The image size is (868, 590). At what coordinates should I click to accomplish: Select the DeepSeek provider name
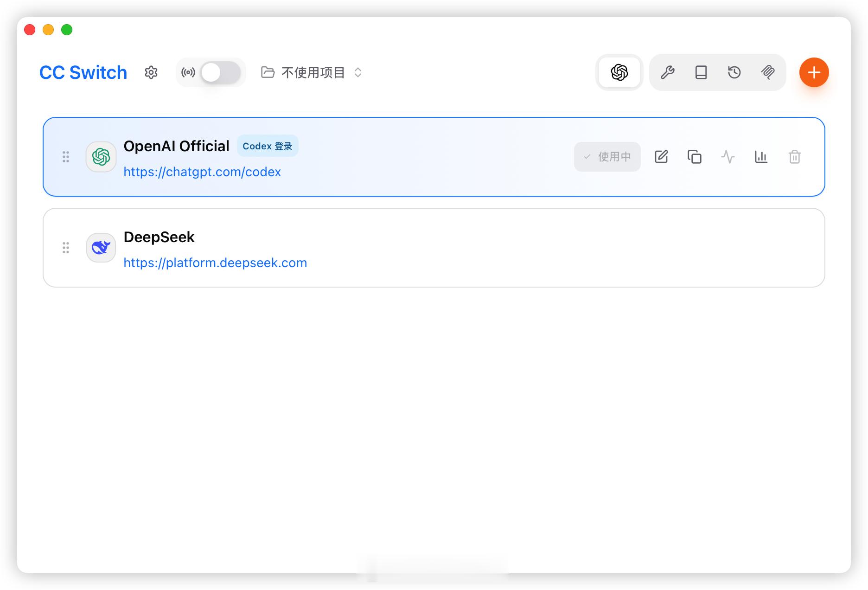tap(159, 237)
